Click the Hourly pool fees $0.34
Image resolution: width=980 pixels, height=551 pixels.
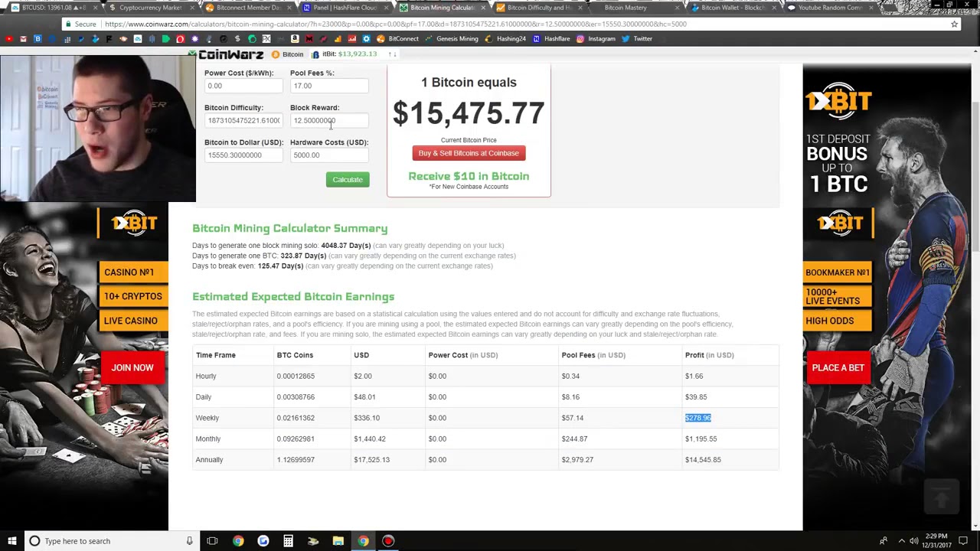[x=570, y=377]
